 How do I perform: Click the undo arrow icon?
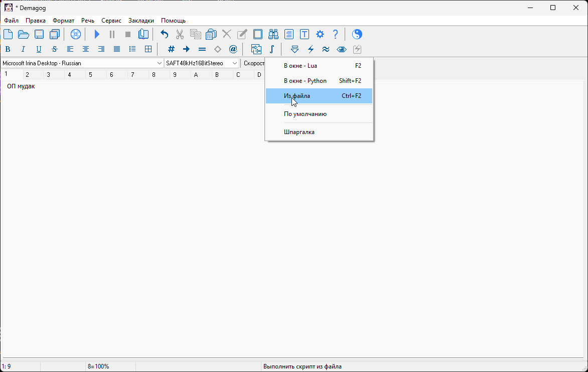point(164,34)
